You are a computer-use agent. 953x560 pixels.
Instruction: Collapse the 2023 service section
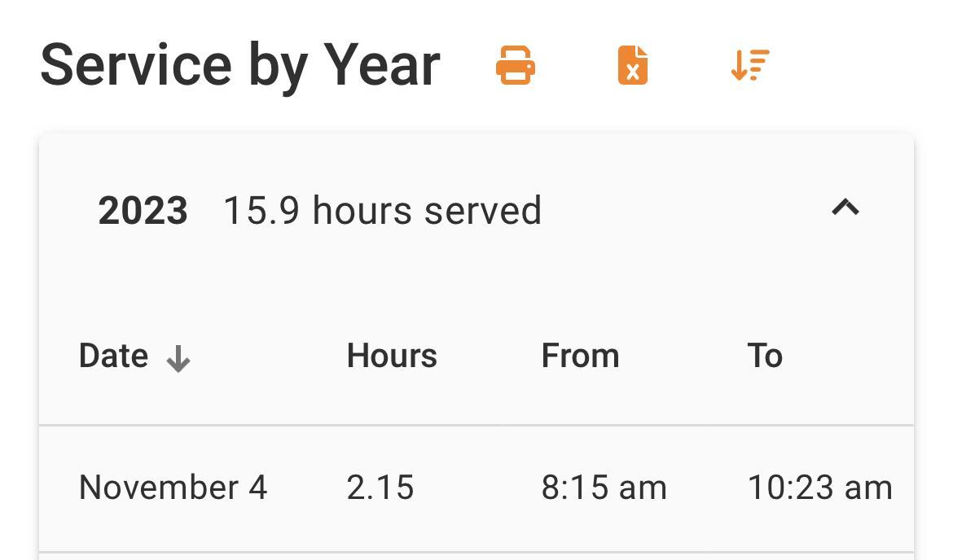point(845,208)
